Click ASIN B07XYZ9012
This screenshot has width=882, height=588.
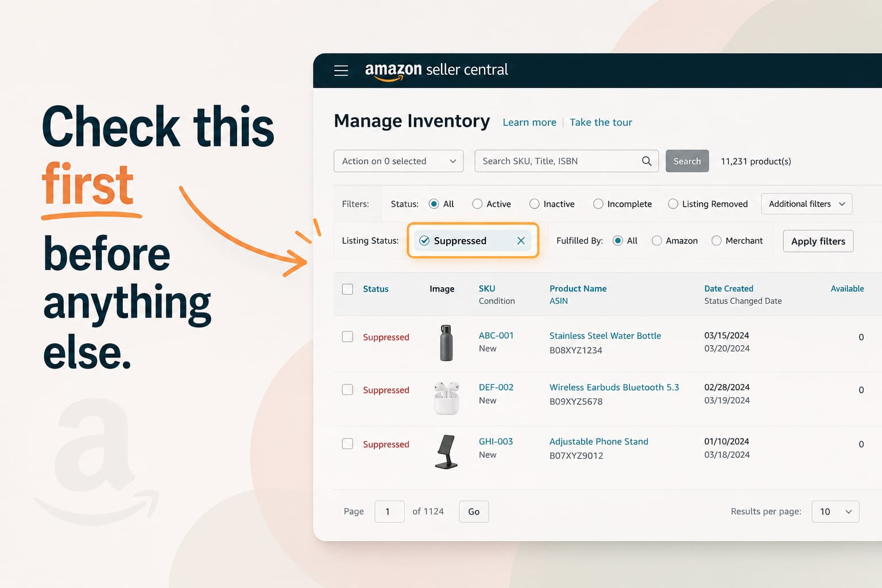click(577, 456)
